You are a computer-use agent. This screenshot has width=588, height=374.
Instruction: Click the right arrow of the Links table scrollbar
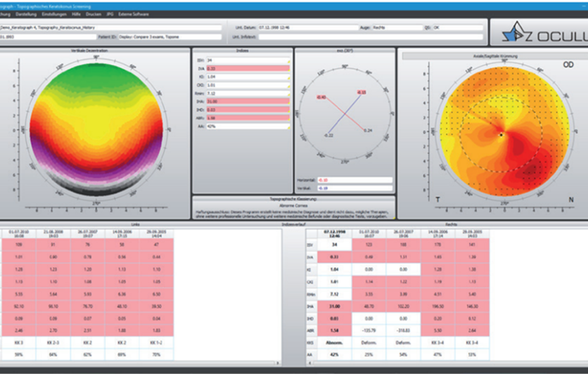click(x=278, y=363)
